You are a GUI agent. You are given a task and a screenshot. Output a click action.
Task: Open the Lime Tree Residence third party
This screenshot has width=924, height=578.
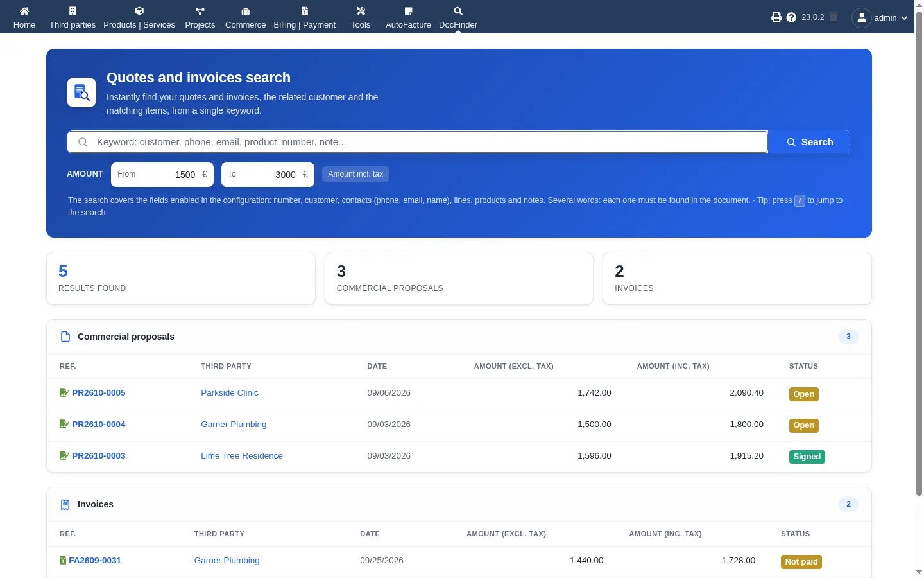[242, 455]
